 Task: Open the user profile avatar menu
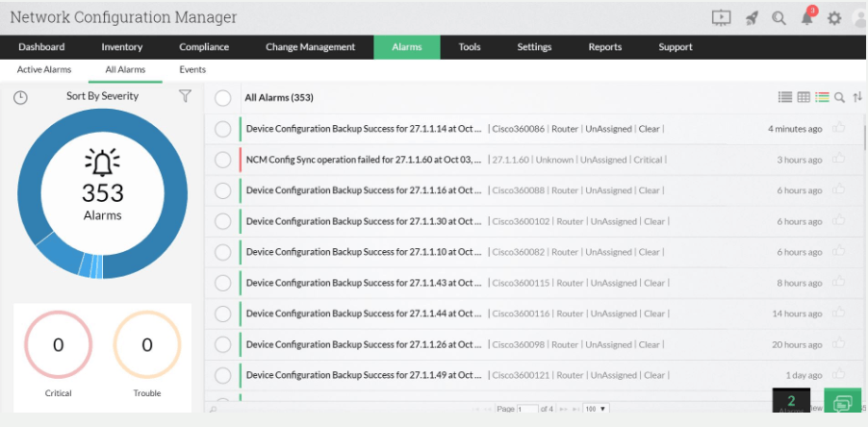(x=859, y=17)
